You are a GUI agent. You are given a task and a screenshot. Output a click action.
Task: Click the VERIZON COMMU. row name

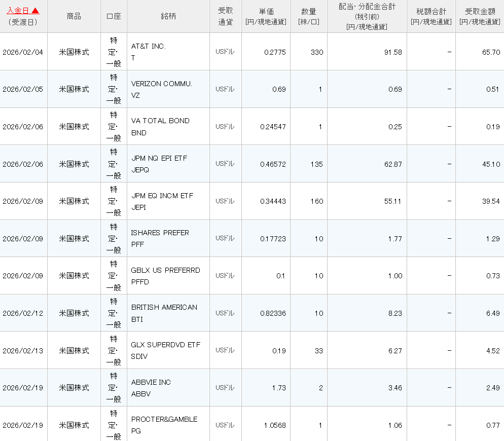tap(162, 84)
